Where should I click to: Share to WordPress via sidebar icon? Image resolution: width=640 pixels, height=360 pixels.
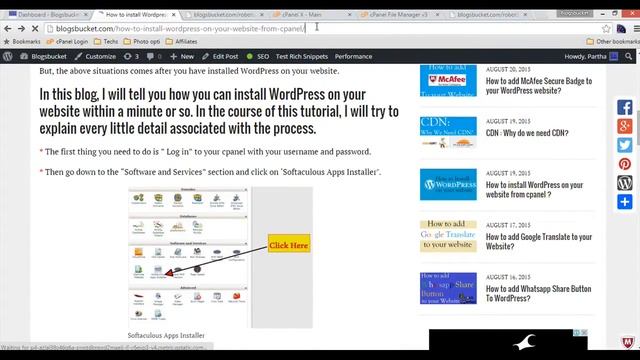(x=624, y=182)
